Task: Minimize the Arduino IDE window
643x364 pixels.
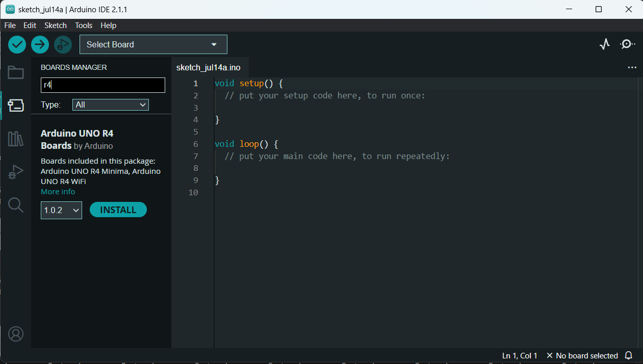Action: [570, 9]
